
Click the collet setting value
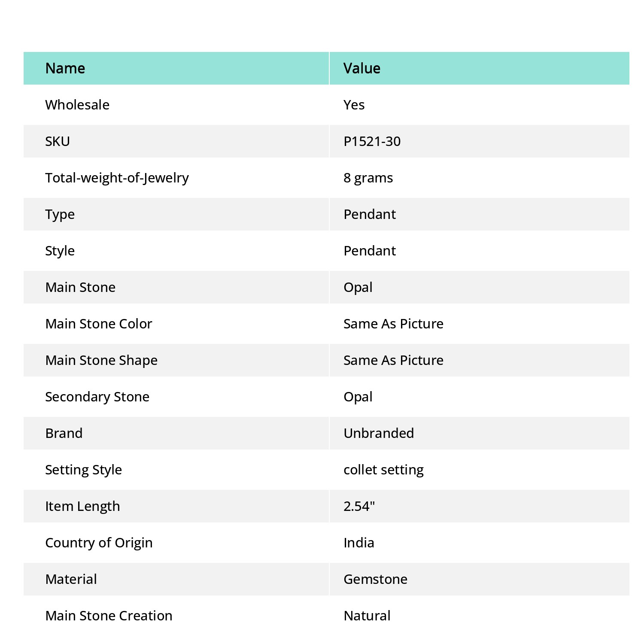(384, 470)
